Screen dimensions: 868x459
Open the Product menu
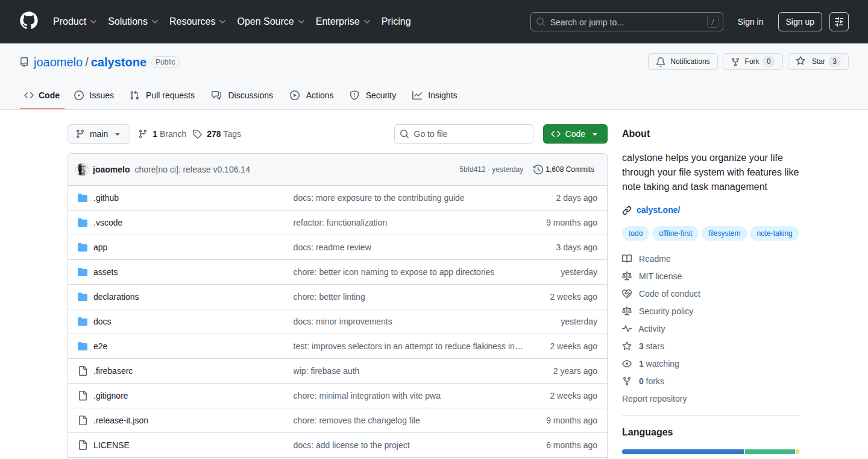[75, 22]
